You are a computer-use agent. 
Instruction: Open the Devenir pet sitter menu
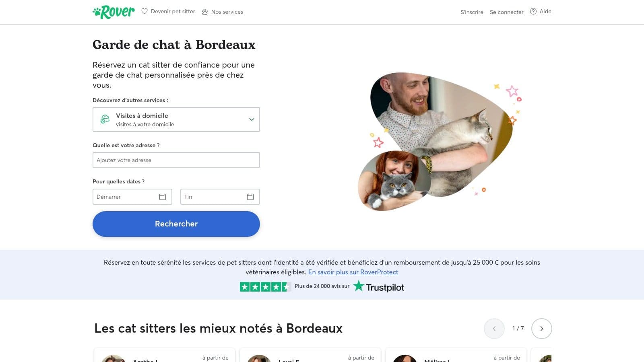[173, 12]
